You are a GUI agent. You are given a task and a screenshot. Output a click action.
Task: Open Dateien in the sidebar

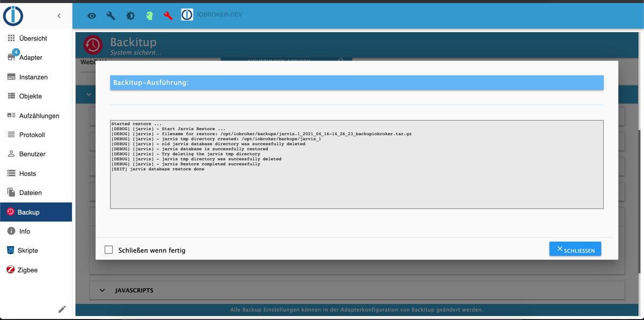(36, 193)
